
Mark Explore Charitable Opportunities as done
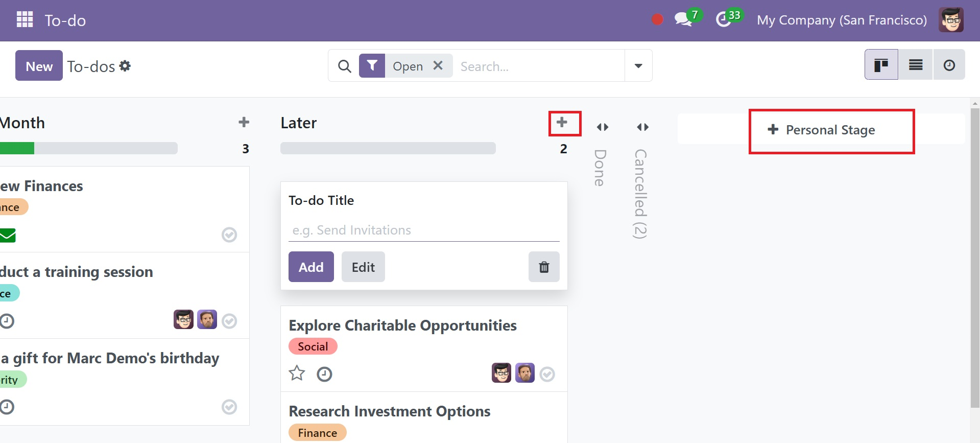pyautogui.click(x=547, y=374)
